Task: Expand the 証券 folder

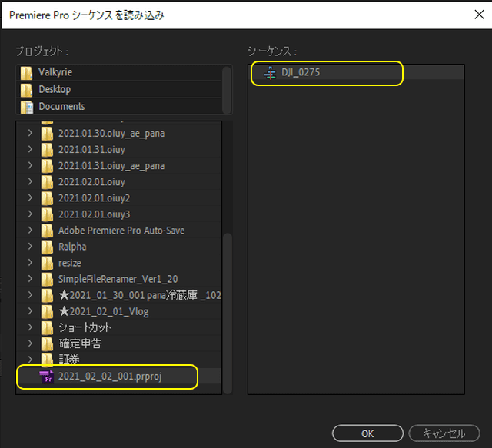Action: point(30,359)
